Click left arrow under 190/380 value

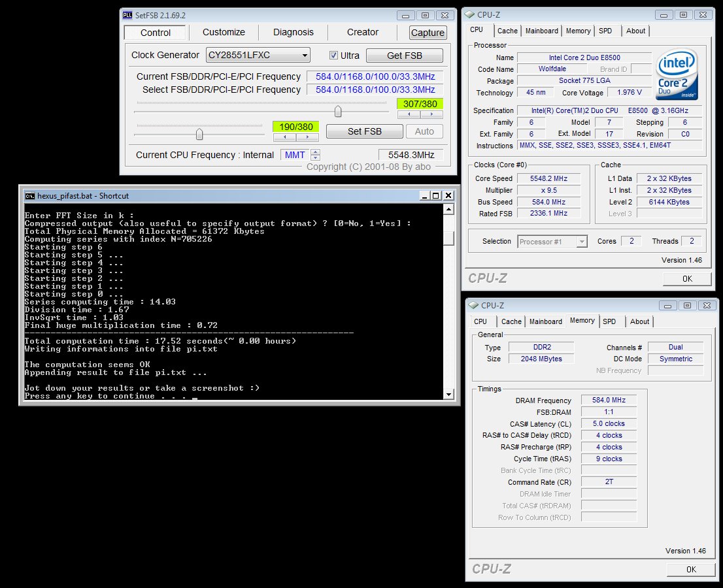(x=284, y=137)
